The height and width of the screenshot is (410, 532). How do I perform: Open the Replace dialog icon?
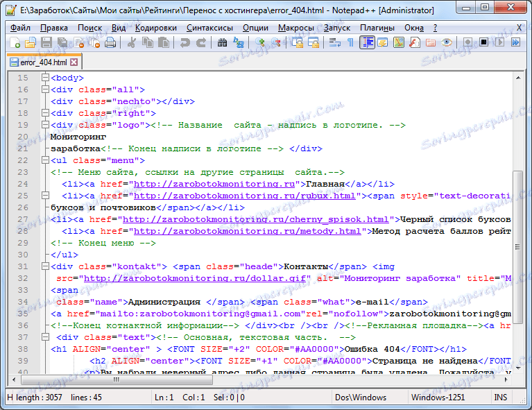click(238, 42)
